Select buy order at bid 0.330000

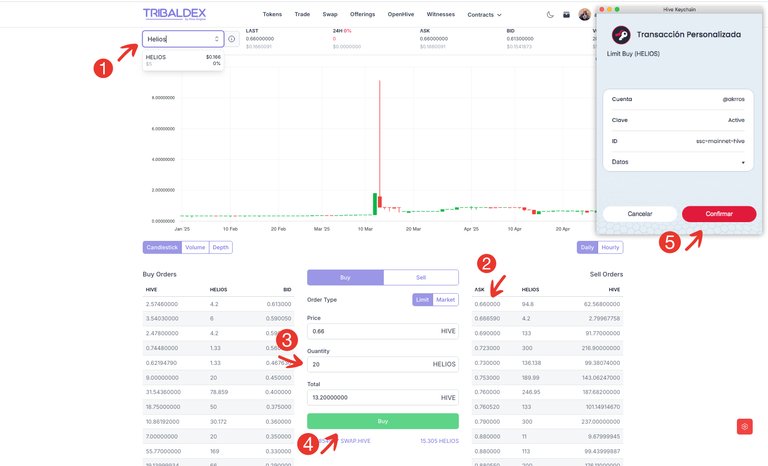[218, 451]
